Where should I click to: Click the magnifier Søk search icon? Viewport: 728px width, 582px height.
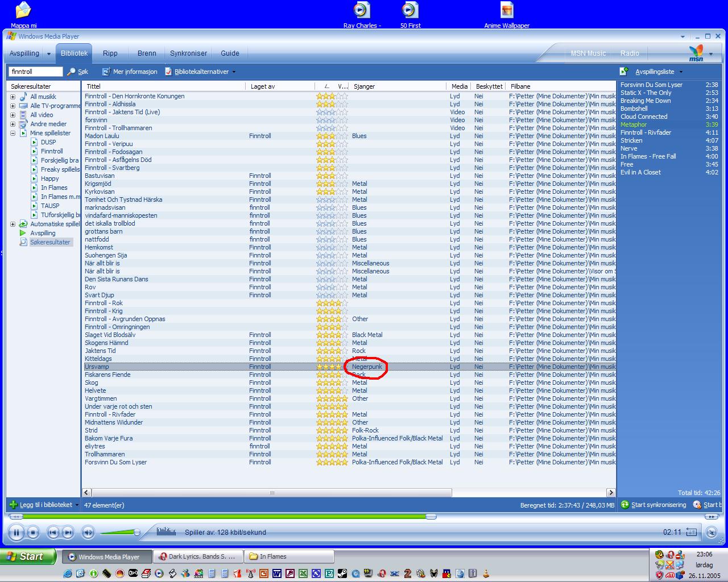click(72, 72)
